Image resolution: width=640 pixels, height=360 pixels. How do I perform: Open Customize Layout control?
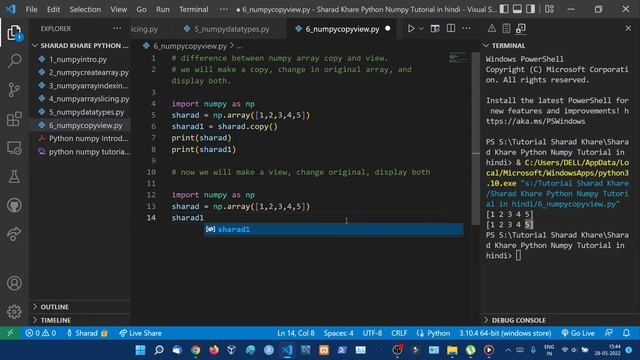549,9
